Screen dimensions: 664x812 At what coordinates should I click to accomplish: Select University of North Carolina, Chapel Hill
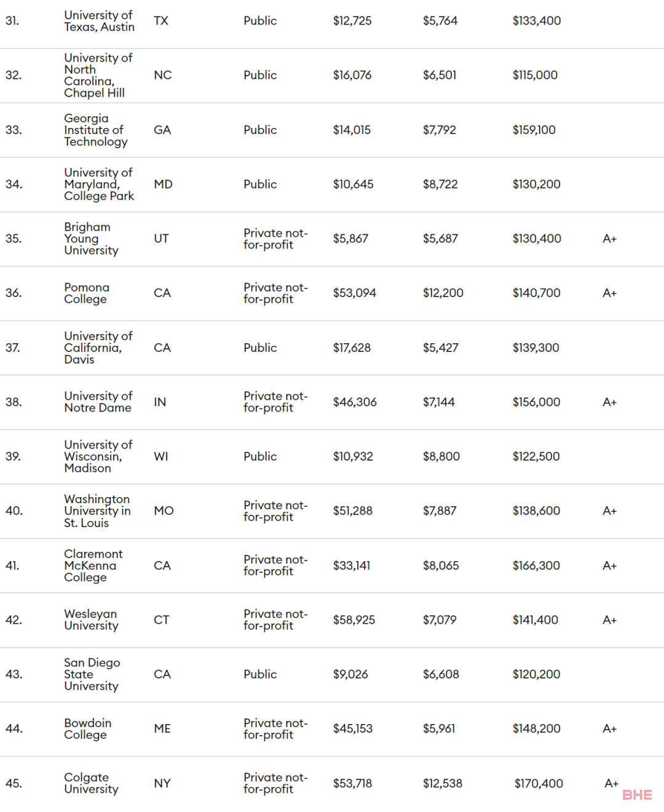98,75
